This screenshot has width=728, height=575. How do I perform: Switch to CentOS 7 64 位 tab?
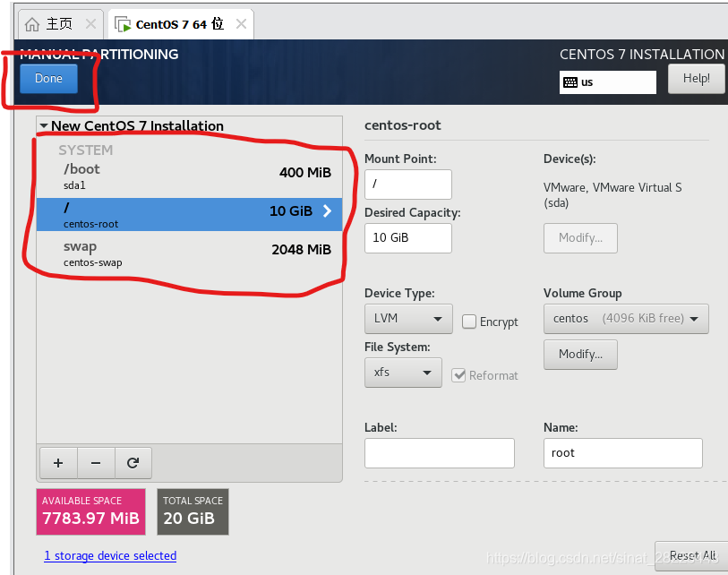click(179, 24)
